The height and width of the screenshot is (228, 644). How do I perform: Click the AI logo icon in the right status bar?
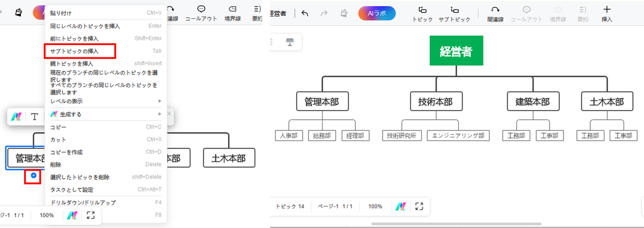click(401, 207)
